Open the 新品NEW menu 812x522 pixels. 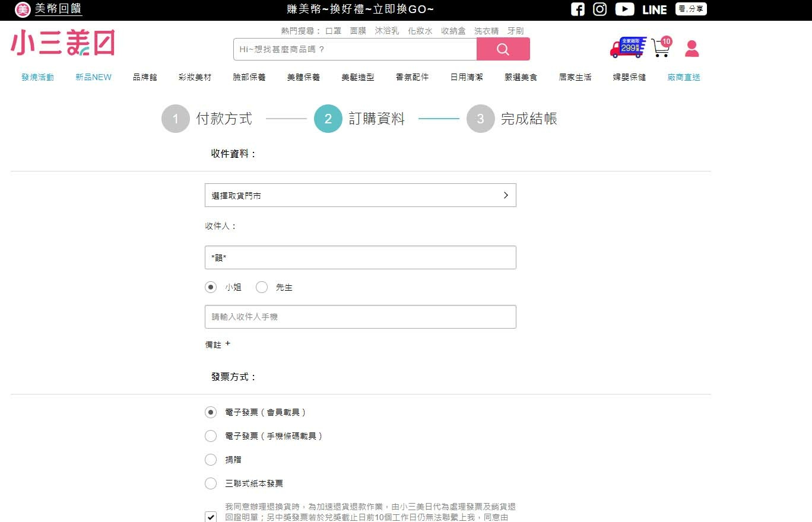click(93, 77)
